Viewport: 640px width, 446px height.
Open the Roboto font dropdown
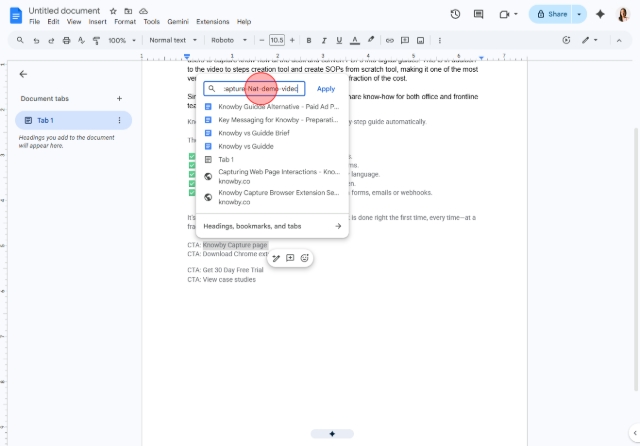click(229, 40)
